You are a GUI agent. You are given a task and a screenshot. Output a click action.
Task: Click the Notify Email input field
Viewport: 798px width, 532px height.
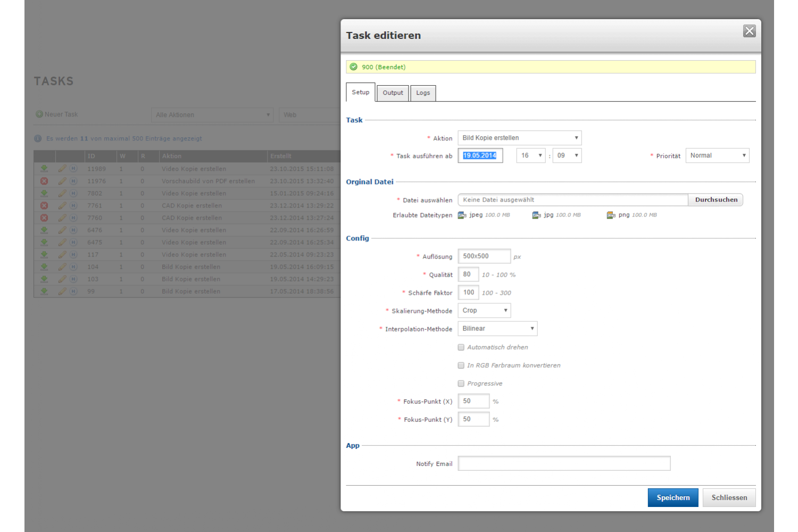point(564,464)
